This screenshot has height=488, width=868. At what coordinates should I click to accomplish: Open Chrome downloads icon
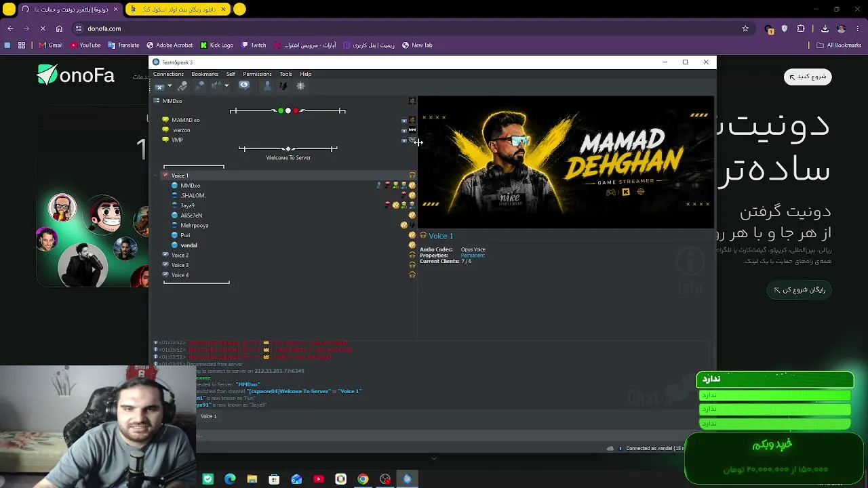point(825,28)
